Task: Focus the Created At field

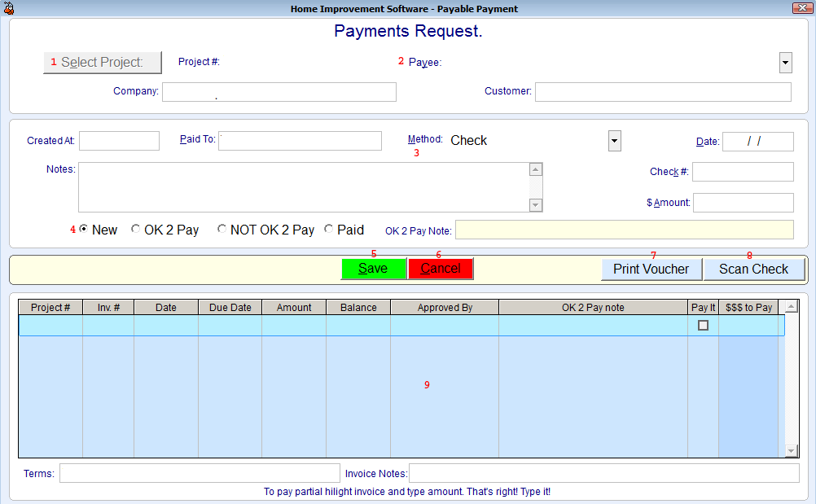Action: click(119, 141)
